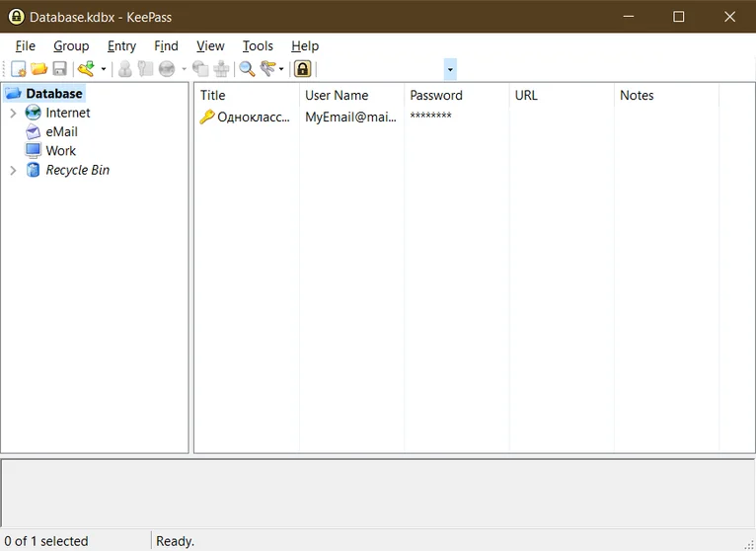This screenshot has width=756, height=551.
Task: Click the MyEmail@mai... user name cell
Action: (x=351, y=118)
